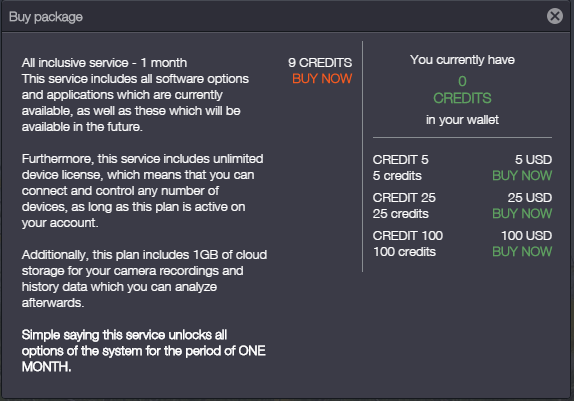Click the 25 USD price

(x=530, y=198)
